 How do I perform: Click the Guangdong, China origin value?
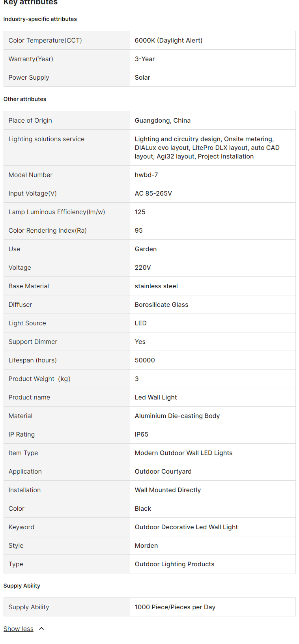point(163,120)
